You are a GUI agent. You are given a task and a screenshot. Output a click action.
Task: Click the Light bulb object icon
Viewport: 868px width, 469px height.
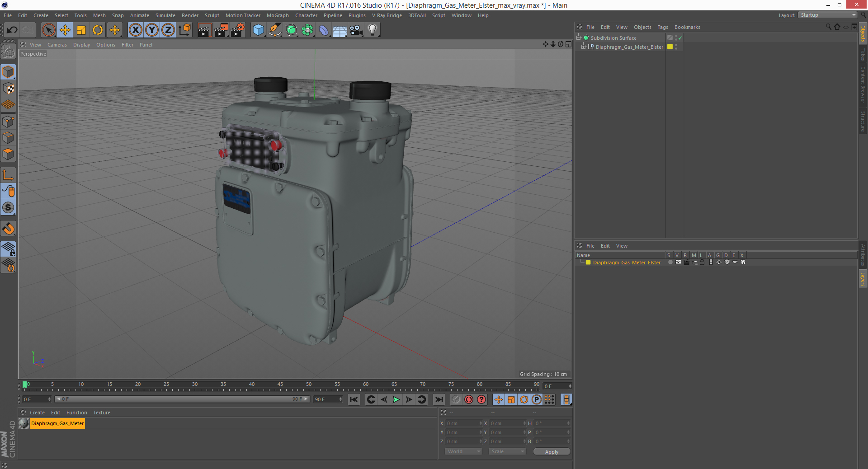(372, 30)
